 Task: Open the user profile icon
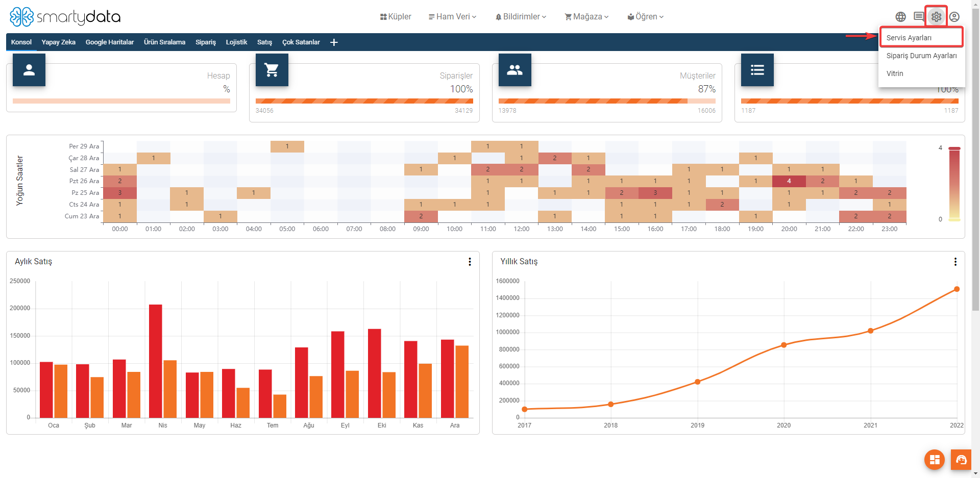point(954,17)
